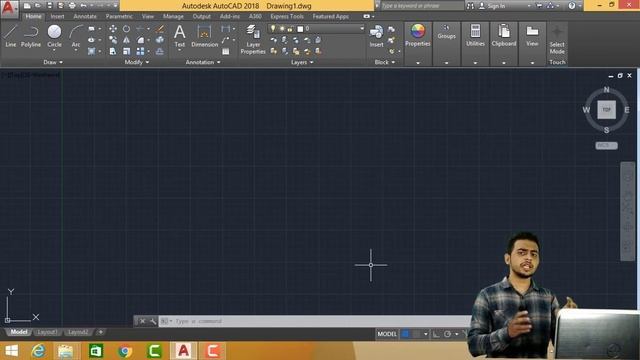Click the Stretch tool in Modify panel
This screenshot has width=640, height=360.
113,51
